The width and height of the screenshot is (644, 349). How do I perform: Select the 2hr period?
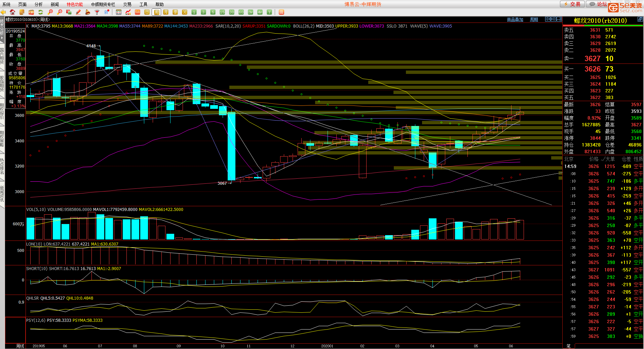[251, 12]
